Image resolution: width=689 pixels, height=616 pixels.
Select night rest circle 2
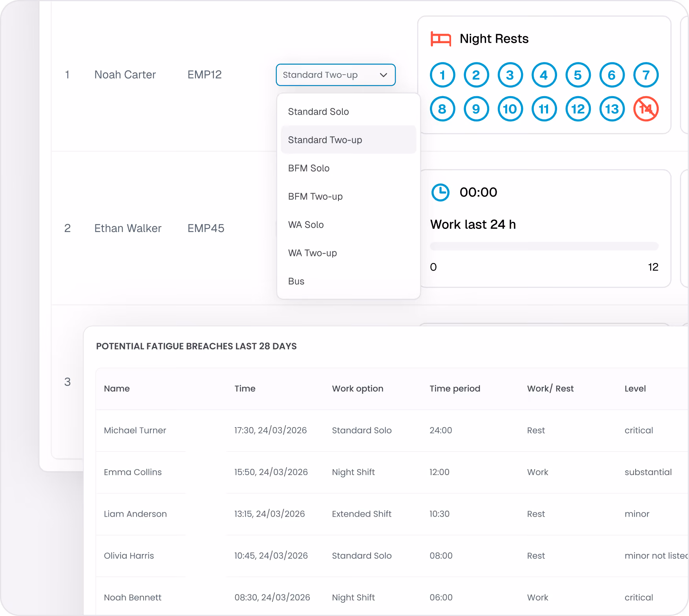(x=476, y=75)
